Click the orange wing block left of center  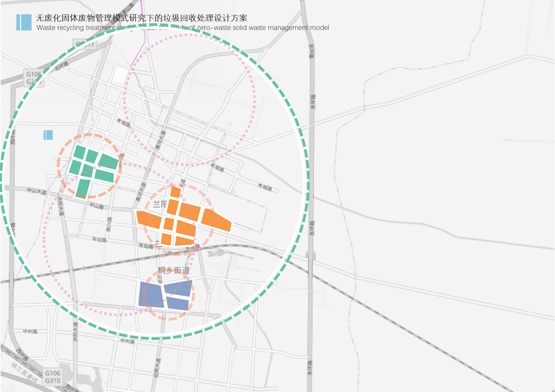(x=149, y=220)
